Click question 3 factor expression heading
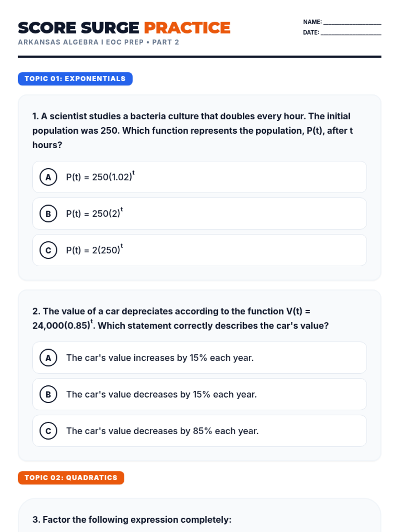 click(x=132, y=519)
